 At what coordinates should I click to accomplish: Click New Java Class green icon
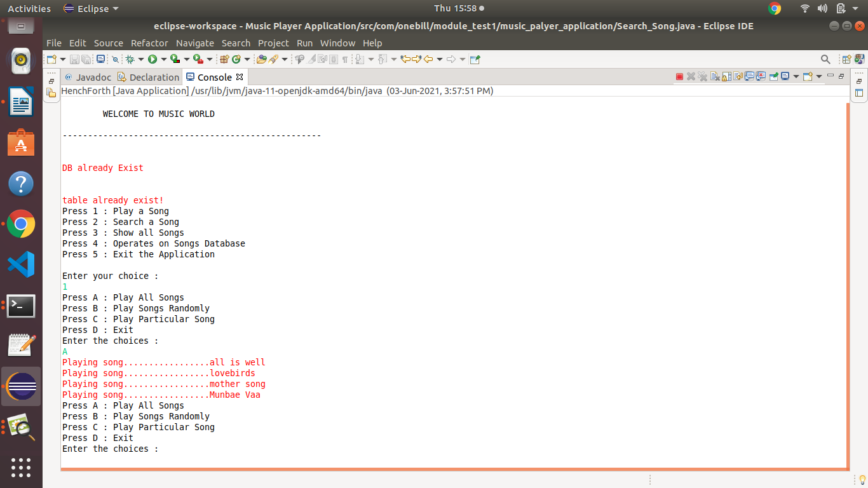tap(236, 59)
